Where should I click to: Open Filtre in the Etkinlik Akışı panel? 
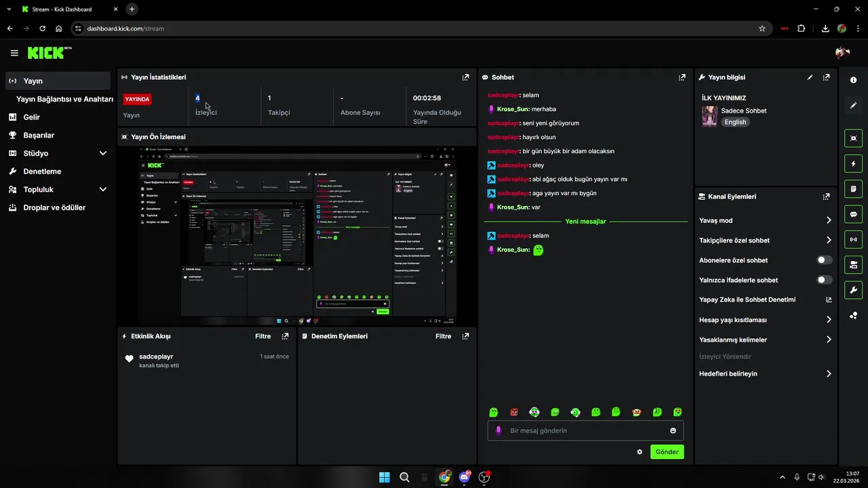[x=263, y=336]
